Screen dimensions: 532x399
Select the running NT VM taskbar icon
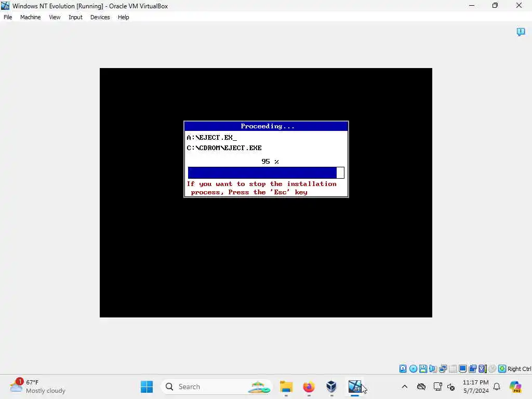pos(354,387)
